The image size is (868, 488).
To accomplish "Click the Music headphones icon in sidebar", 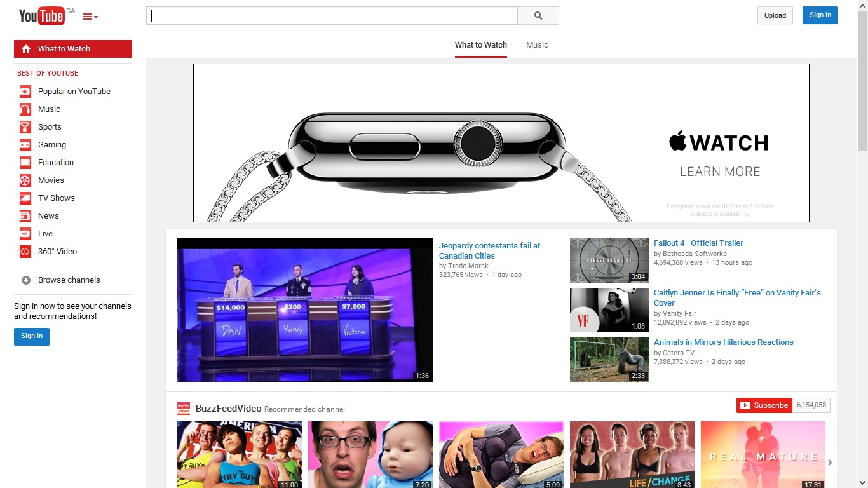I will (25, 109).
